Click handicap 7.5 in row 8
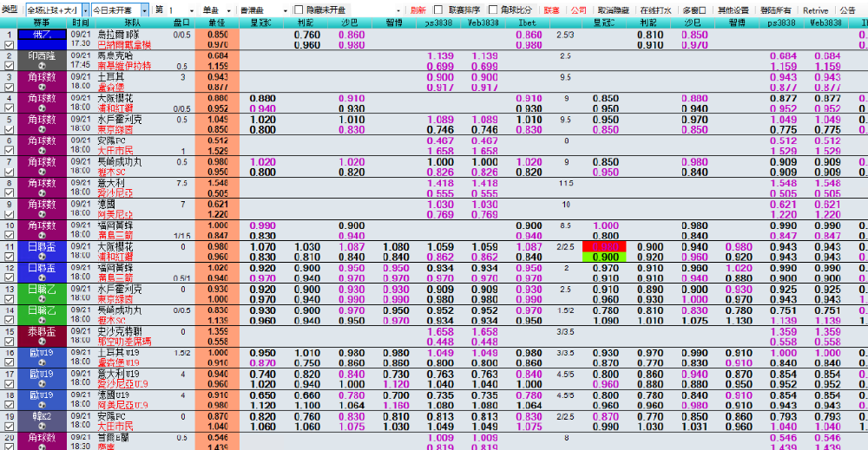 [x=181, y=183]
